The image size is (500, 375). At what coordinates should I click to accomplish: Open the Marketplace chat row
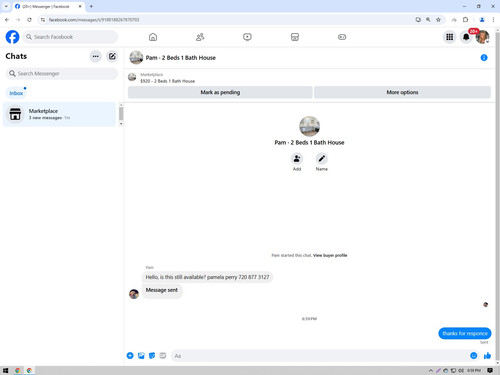click(59, 114)
